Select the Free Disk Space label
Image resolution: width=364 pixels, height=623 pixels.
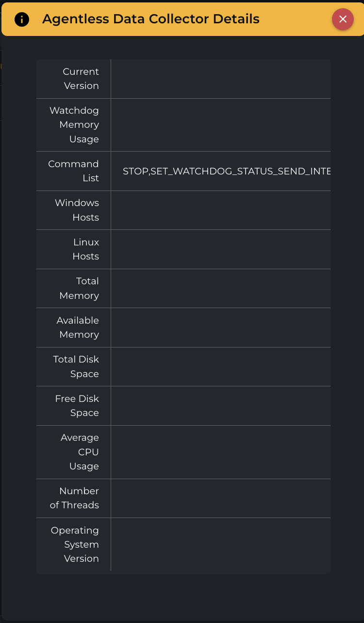77,406
